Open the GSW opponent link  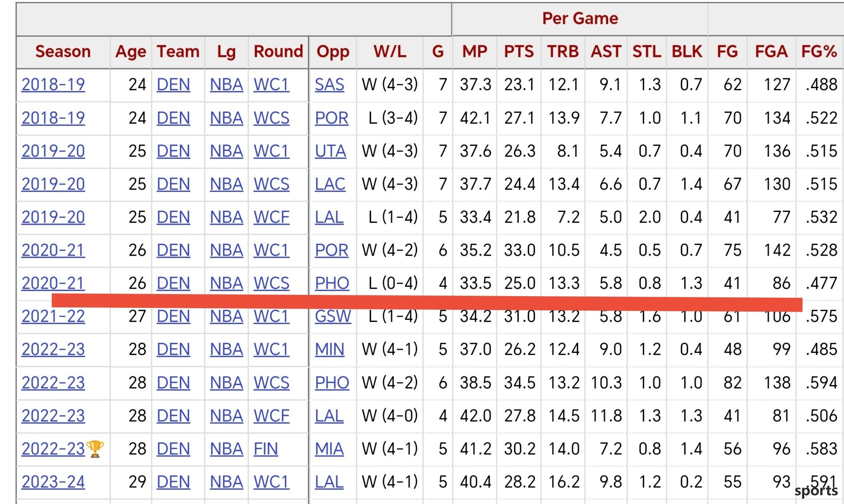click(333, 317)
